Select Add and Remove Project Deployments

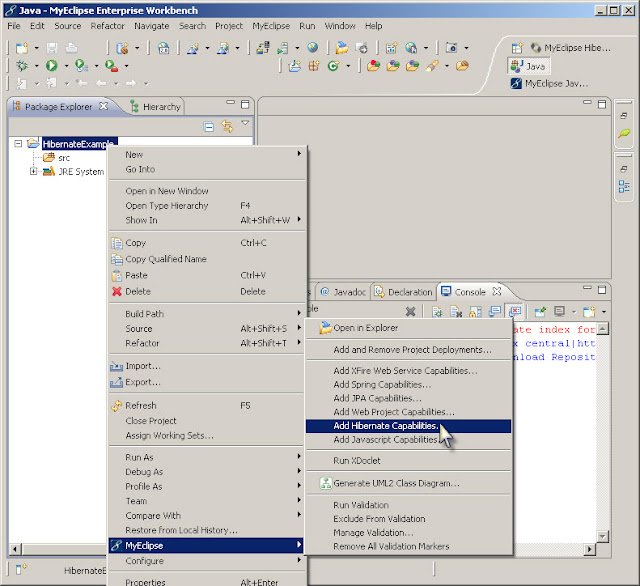tap(408, 350)
